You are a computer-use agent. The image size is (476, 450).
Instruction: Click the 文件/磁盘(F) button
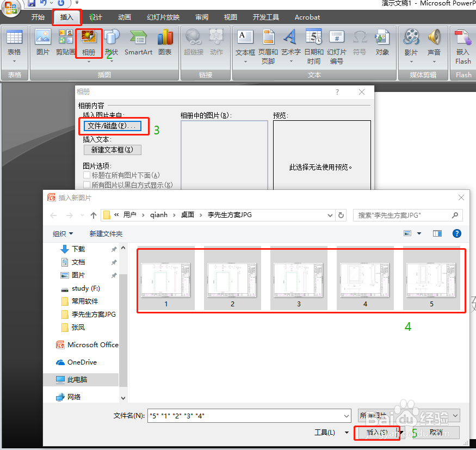click(x=113, y=126)
